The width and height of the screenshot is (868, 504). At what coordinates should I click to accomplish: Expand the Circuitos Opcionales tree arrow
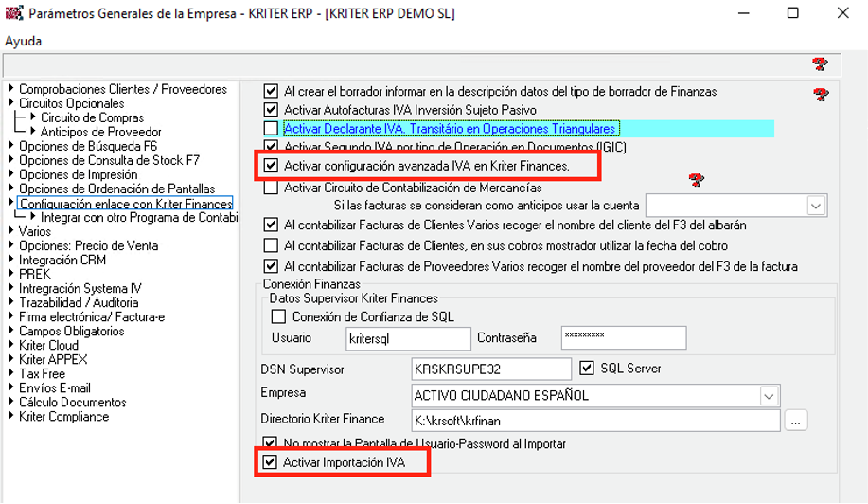[11, 102]
